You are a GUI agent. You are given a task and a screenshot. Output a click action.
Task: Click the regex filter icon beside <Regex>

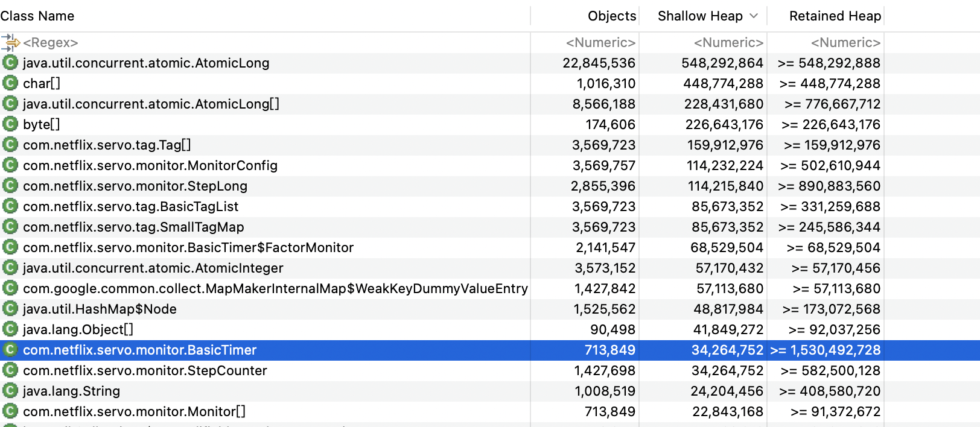coord(10,42)
